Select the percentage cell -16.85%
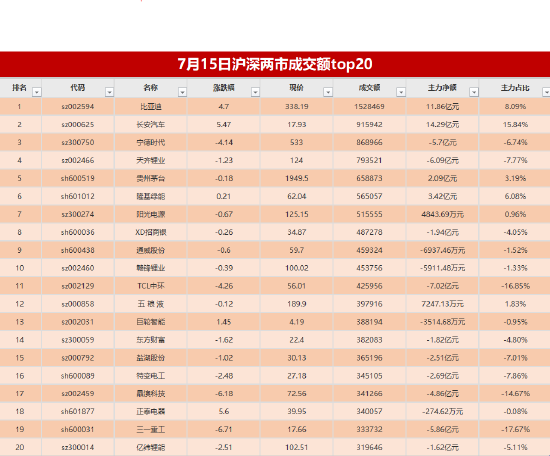Image resolution: width=550 pixels, height=456 pixels. [515, 286]
